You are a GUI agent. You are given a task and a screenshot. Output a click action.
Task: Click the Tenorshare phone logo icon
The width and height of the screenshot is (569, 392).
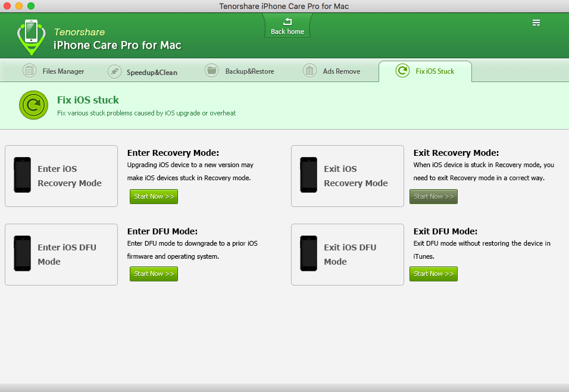[x=31, y=37]
